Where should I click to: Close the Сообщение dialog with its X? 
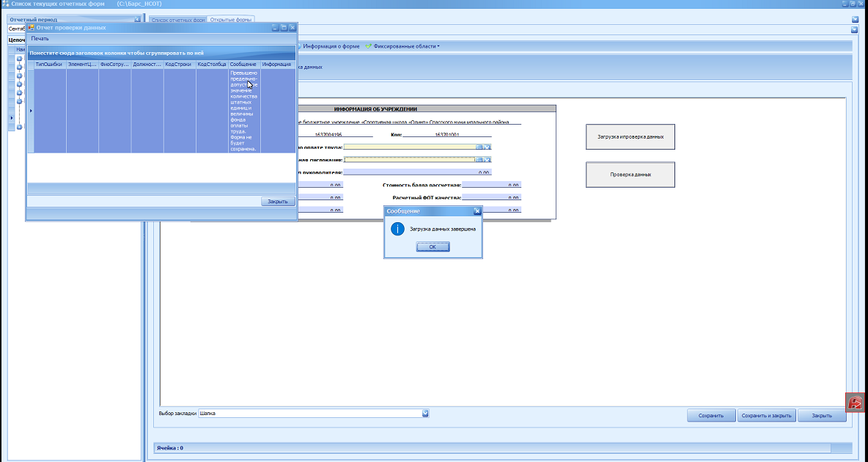[x=477, y=211]
